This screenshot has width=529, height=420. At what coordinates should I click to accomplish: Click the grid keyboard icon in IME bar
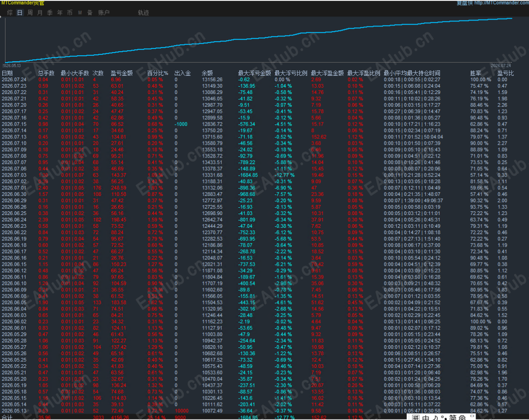click(416, 418)
